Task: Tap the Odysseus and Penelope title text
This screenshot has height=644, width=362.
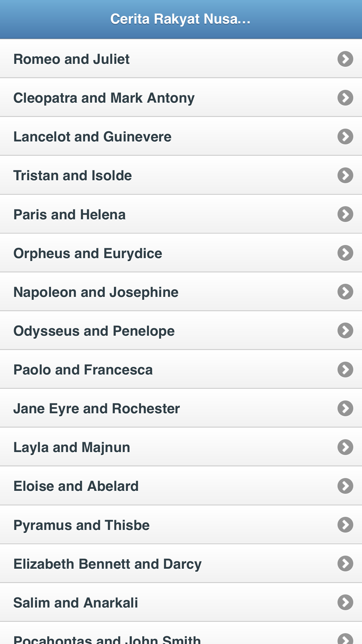Action: [94, 331]
